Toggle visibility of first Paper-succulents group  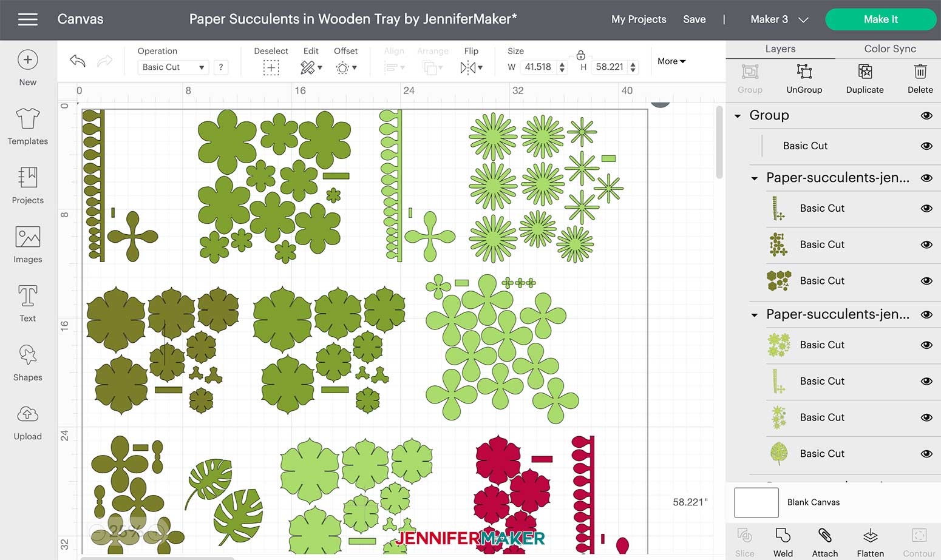coord(926,178)
